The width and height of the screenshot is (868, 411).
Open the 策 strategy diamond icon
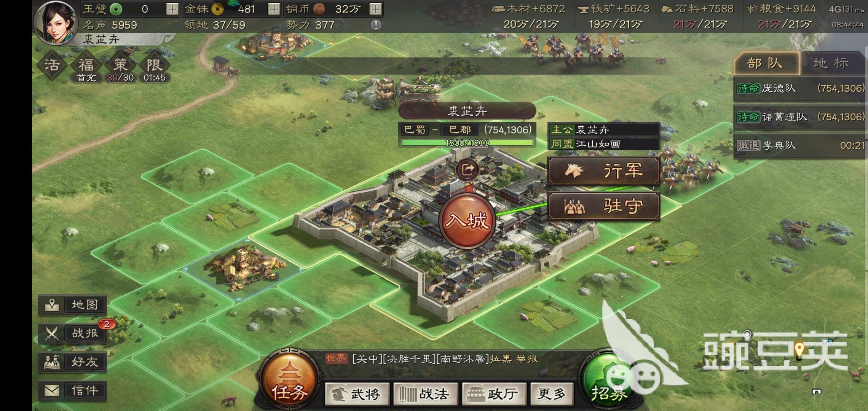[x=120, y=65]
